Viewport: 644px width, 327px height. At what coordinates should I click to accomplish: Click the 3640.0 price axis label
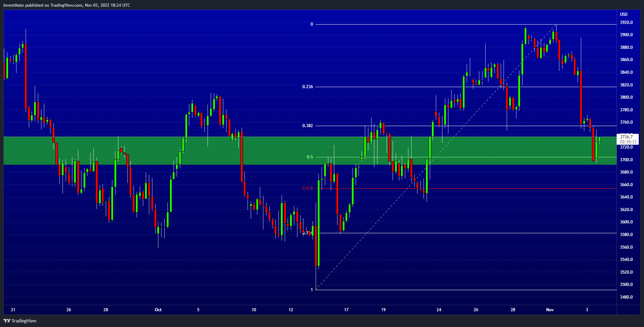[626, 197]
